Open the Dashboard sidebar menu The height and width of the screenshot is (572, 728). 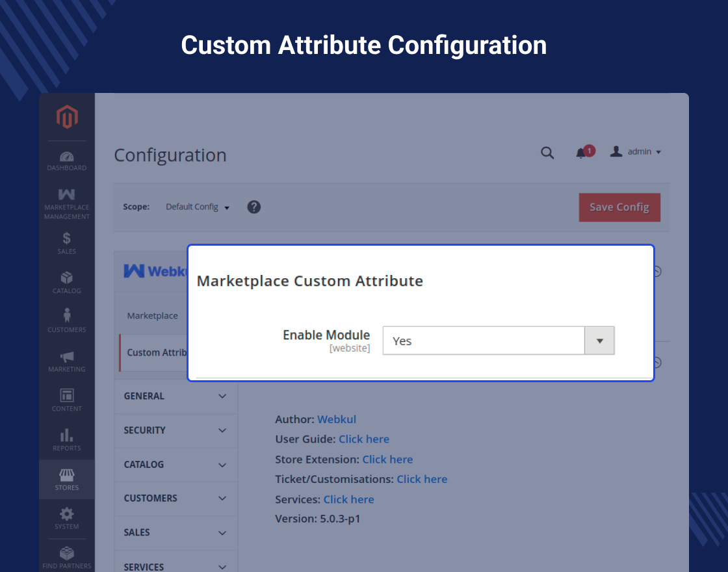(x=67, y=161)
